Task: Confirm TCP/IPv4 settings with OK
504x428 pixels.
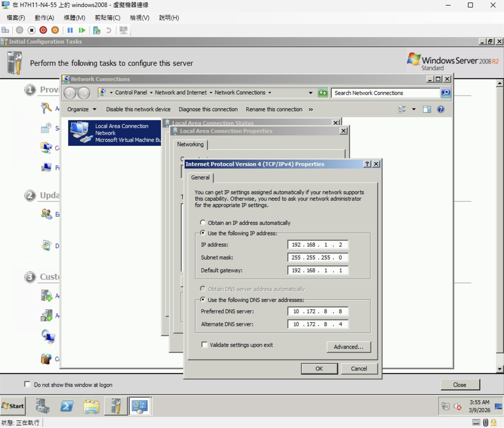Action: (319, 368)
